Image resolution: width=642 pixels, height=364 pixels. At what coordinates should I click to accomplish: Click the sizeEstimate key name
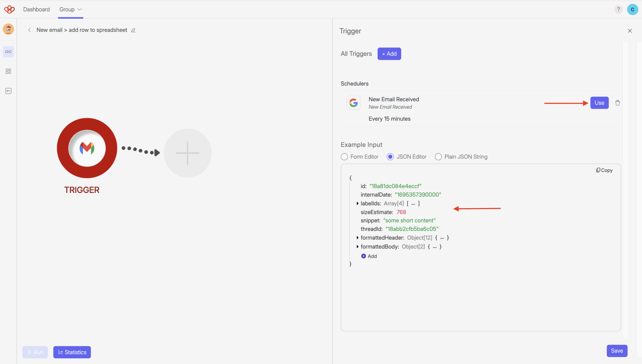[x=377, y=212]
